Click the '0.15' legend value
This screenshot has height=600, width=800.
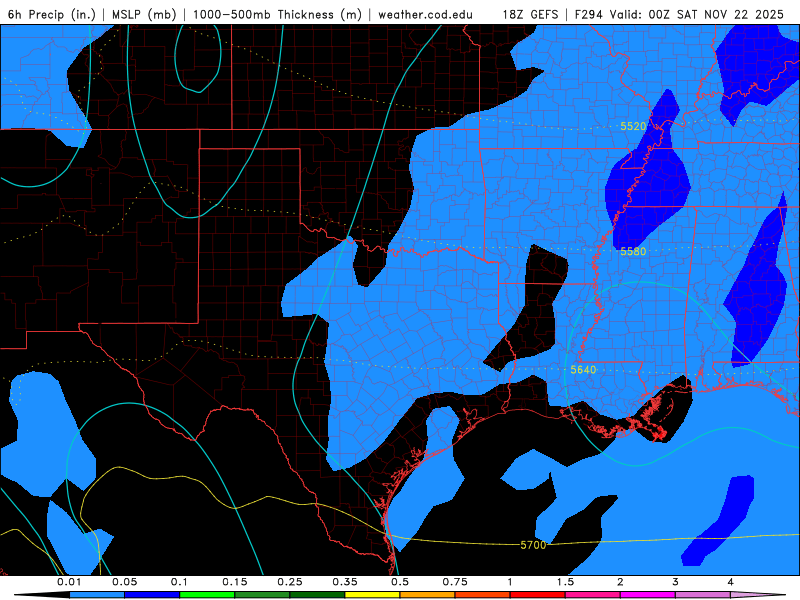pos(235,582)
